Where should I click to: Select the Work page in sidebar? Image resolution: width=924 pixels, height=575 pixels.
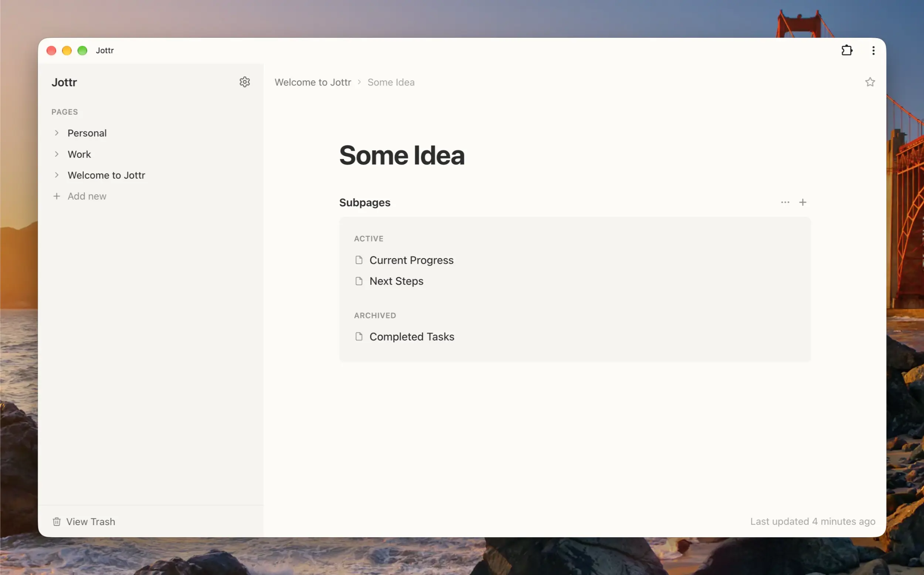79,155
